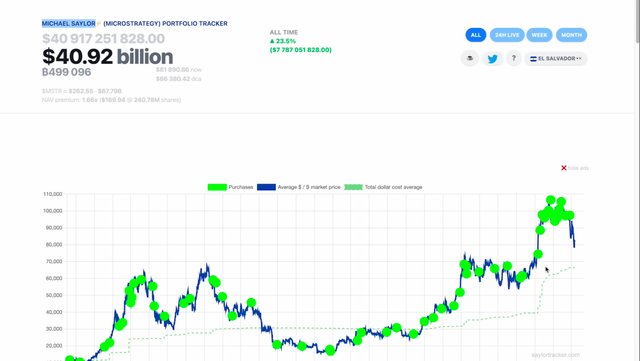Switch chart range to MONTH
Image resolution: width=640 pixels, height=361 pixels.
point(571,35)
